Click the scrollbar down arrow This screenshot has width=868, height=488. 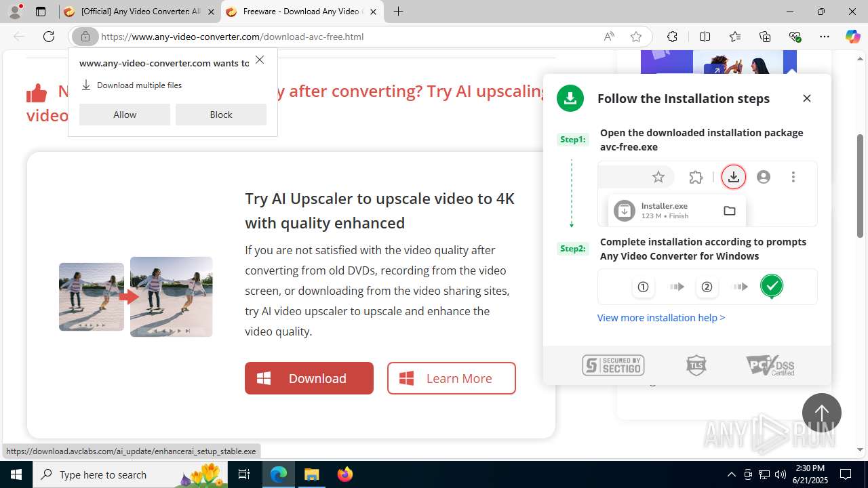pyautogui.click(x=860, y=449)
